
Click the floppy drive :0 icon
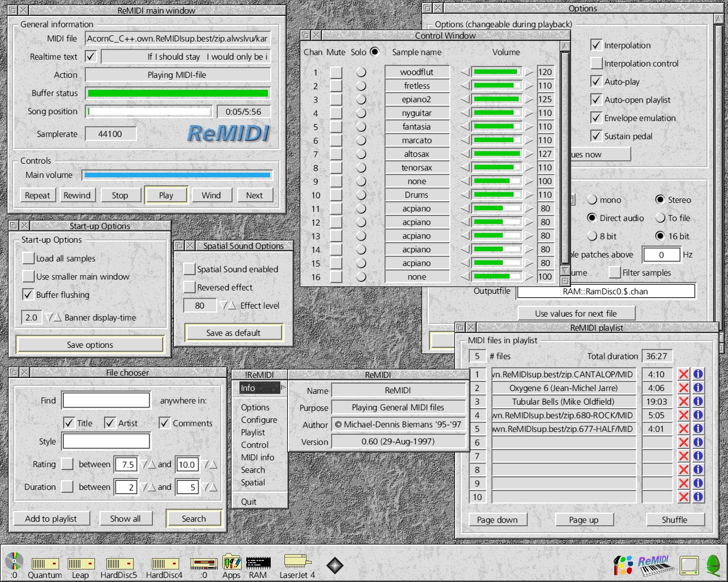204,563
